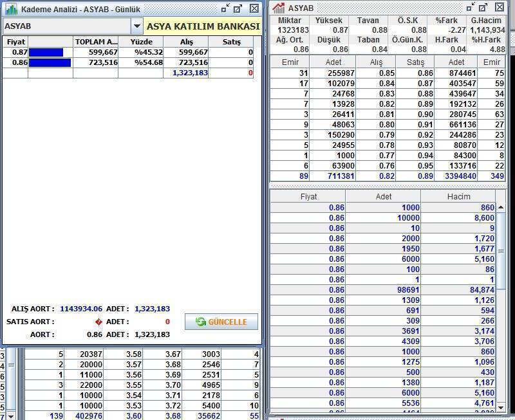This screenshot has width=515, height=420.
Task: Click the GÜNCELLE refresh button
Action: (221, 322)
